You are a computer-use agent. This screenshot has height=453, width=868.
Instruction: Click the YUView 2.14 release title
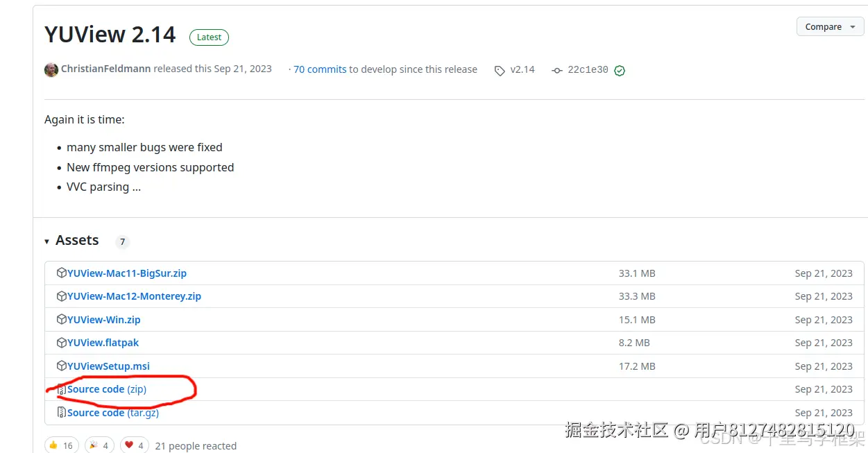coord(110,35)
